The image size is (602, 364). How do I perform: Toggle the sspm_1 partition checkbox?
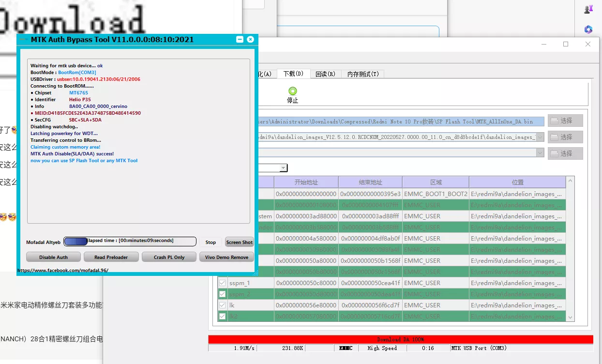coord(222,283)
